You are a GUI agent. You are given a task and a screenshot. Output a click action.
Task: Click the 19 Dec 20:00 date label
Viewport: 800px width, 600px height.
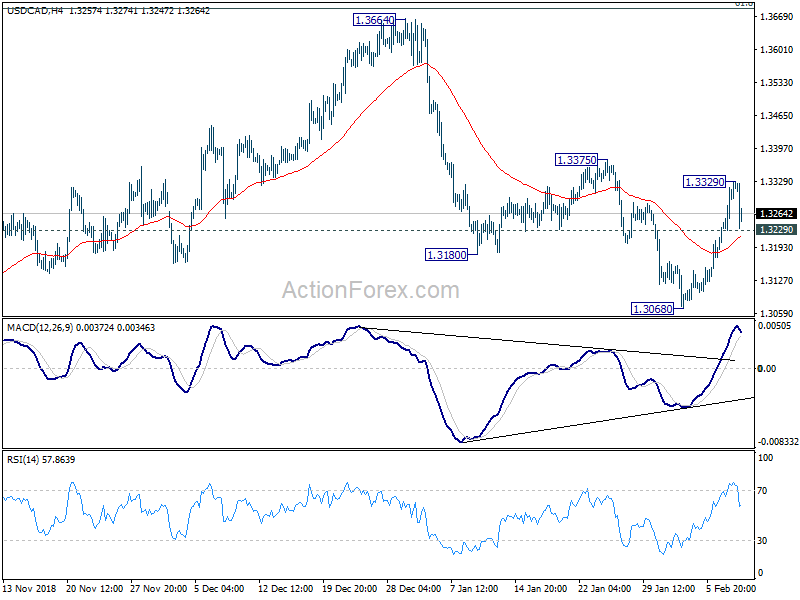(350, 588)
